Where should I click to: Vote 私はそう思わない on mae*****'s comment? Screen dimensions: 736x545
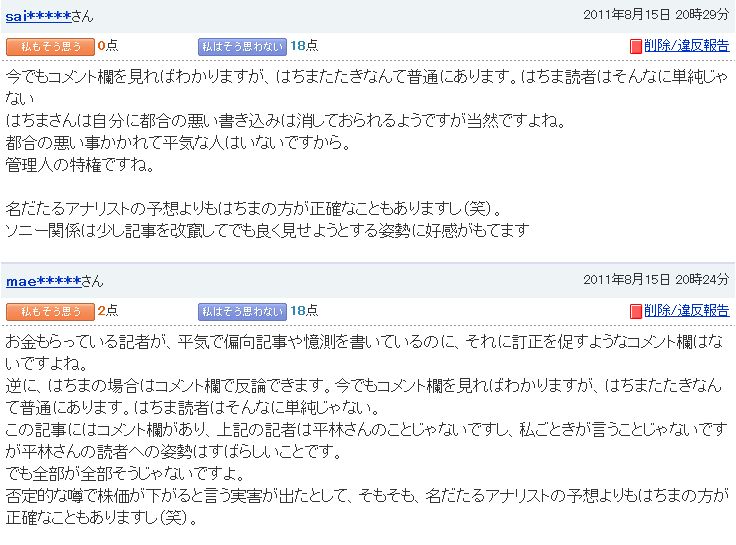(x=242, y=311)
